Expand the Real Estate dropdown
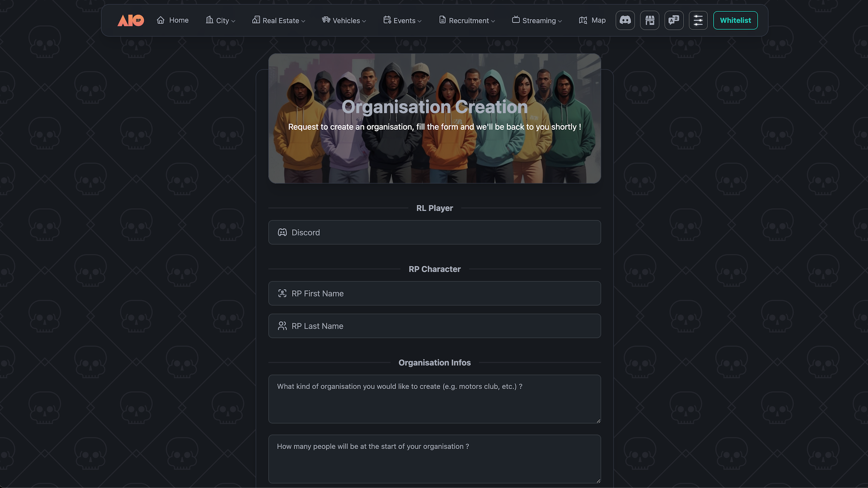 point(278,20)
